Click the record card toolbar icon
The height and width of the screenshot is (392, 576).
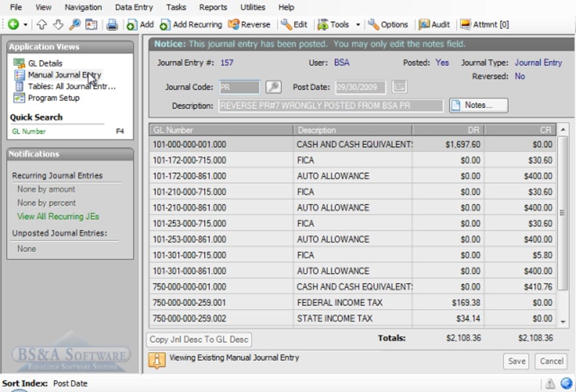(x=91, y=25)
